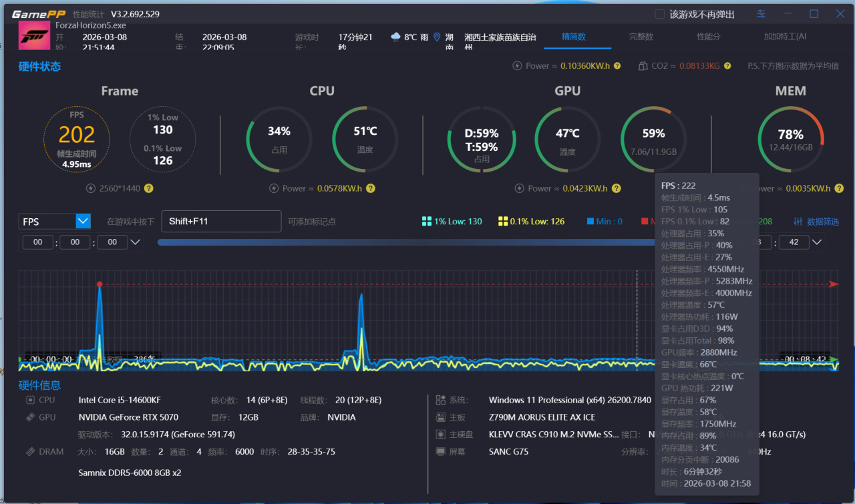855x504 pixels.
Task: Click the DRAM memory stick icon
Action: pos(30,452)
